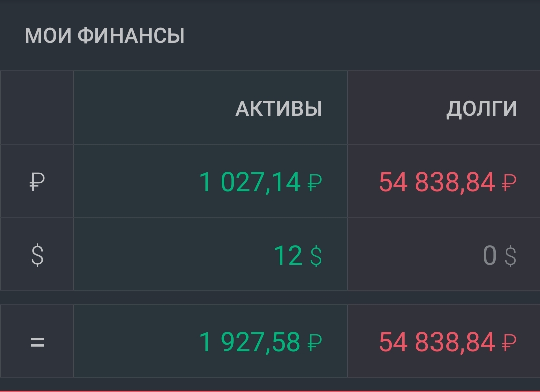View total debts 54 838,84 in bottom row
Viewport: 540px width, 392px height.
pyautogui.click(x=437, y=342)
